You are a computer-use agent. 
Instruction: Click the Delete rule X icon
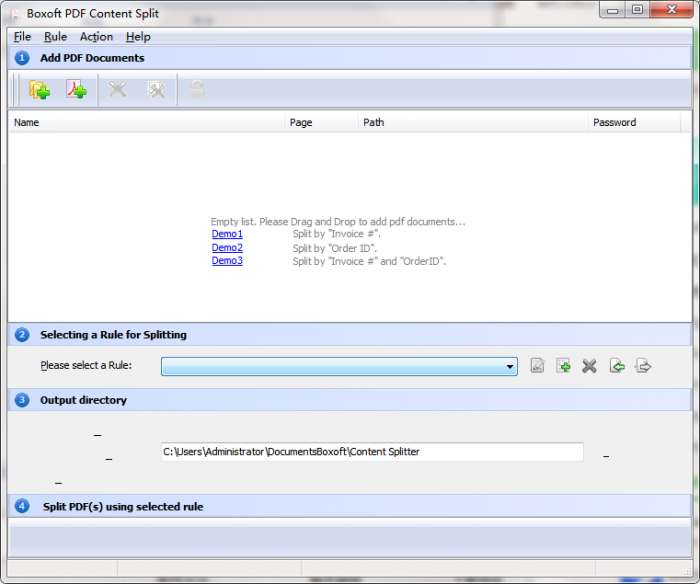[589, 366]
